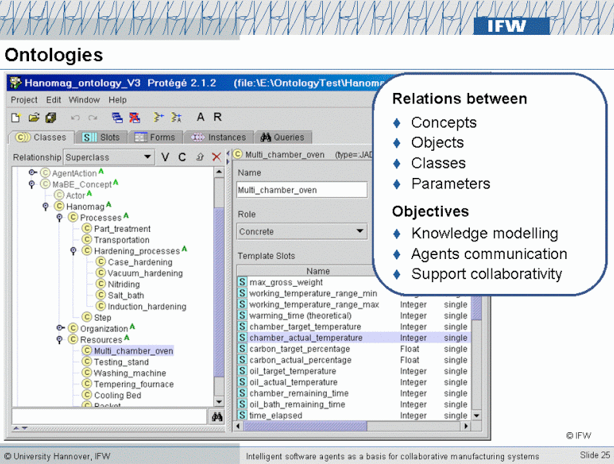Image resolution: width=614 pixels, height=464 pixels.
Task: Click the Create class 'C' icon
Action: (x=182, y=157)
